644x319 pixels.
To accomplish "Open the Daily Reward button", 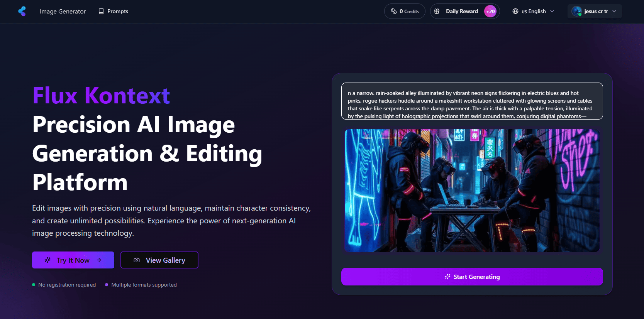I will (x=461, y=11).
